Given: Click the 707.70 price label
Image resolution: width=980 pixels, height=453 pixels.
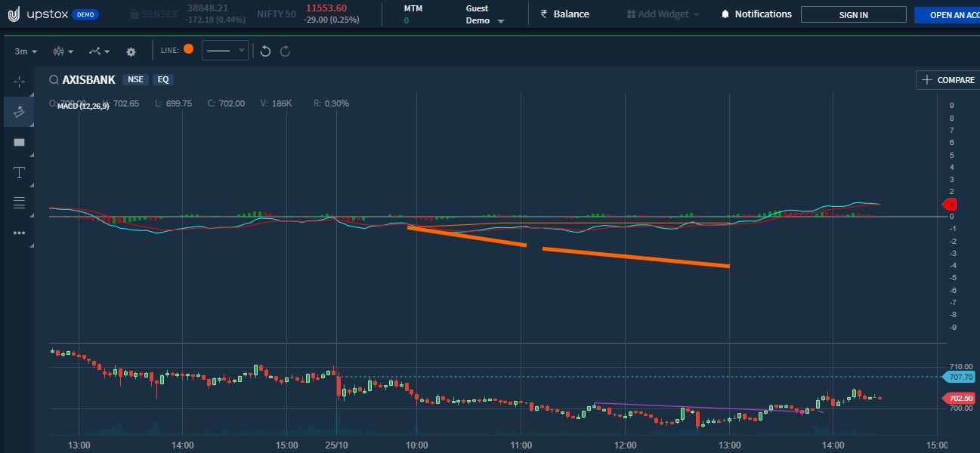Looking at the screenshot, I should click(x=960, y=377).
